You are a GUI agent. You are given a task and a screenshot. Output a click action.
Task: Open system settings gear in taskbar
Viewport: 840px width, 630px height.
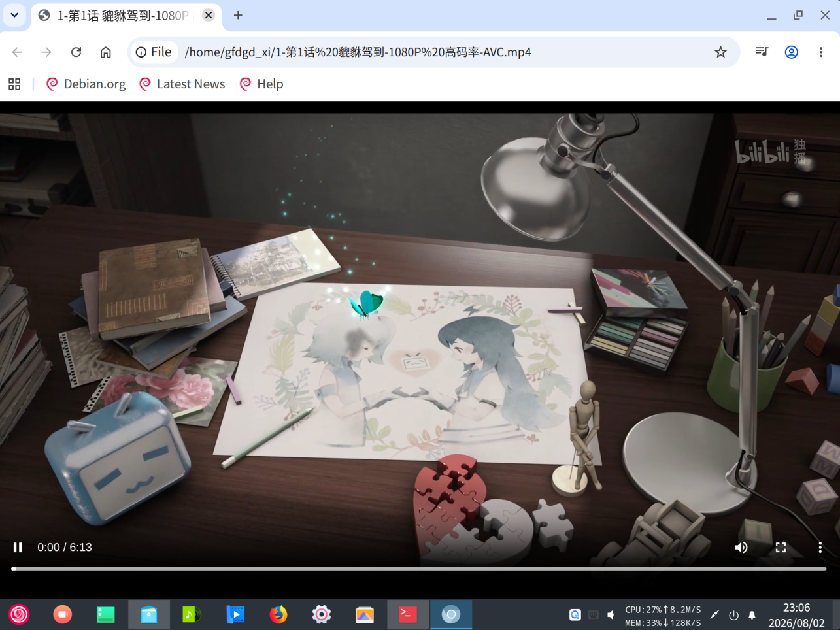(322, 614)
